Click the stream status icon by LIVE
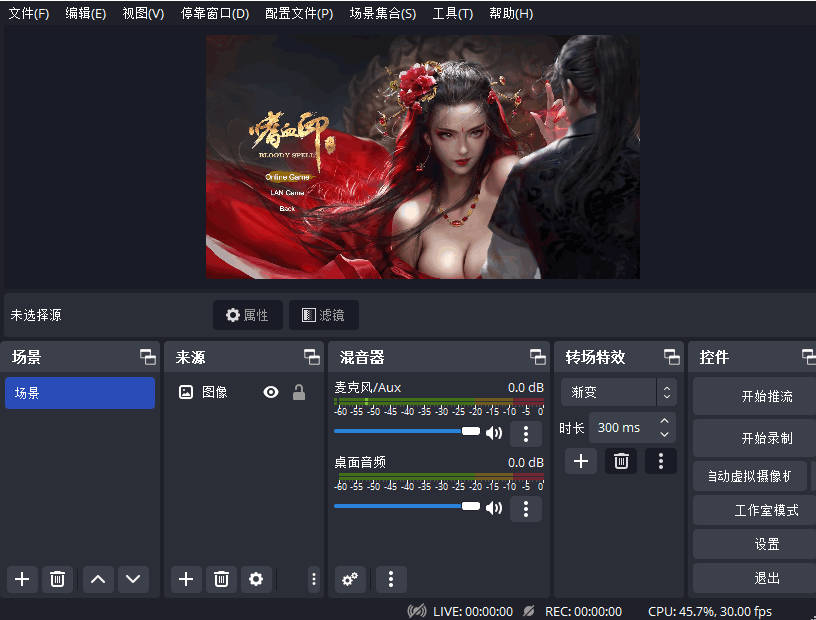816x620 pixels. (417, 611)
